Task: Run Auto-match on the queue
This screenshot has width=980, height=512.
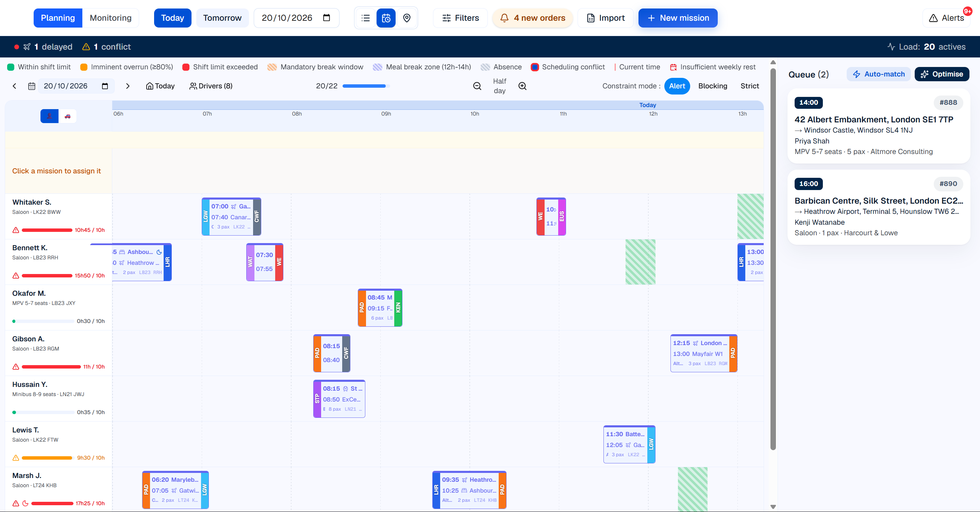Action: tap(878, 74)
